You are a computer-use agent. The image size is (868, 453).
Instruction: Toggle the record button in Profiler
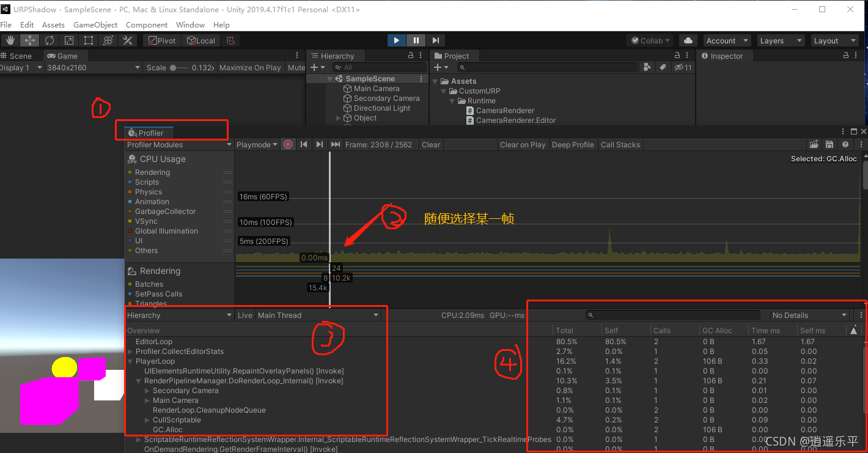(x=287, y=144)
